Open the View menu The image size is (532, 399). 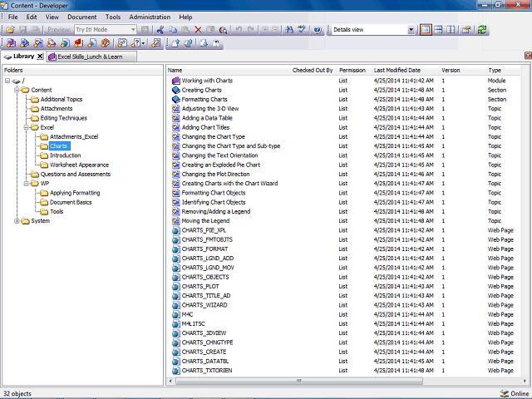click(x=52, y=17)
